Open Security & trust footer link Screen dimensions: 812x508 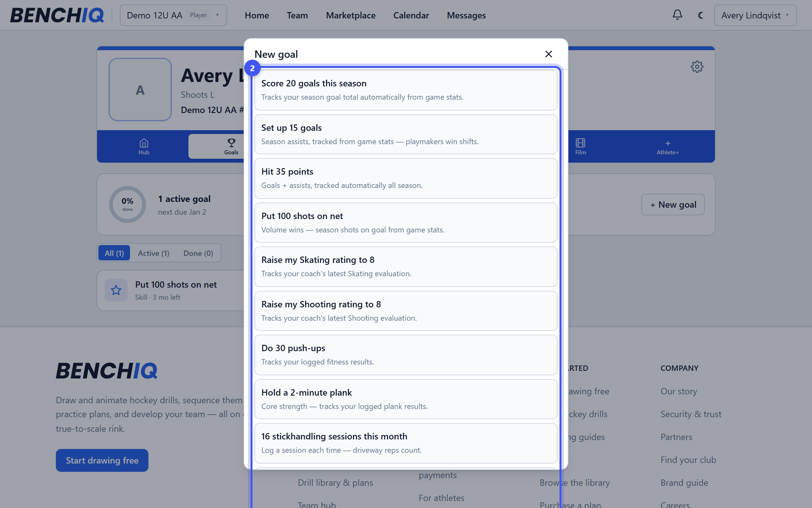tap(691, 414)
